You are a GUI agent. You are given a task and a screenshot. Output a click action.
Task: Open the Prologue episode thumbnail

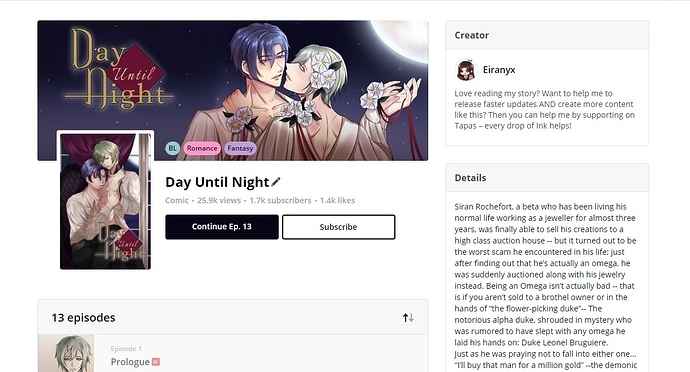tap(66, 353)
